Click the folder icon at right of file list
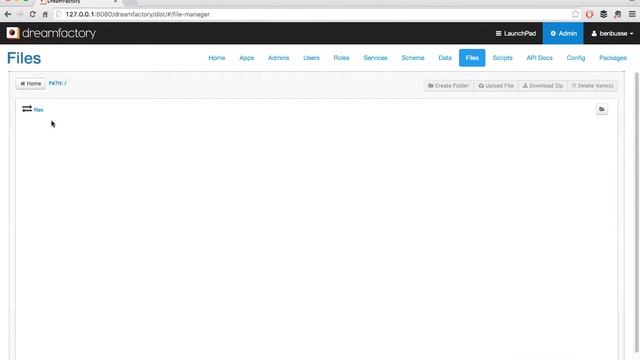The width and height of the screenshot is (640, 360). [602, 109]
